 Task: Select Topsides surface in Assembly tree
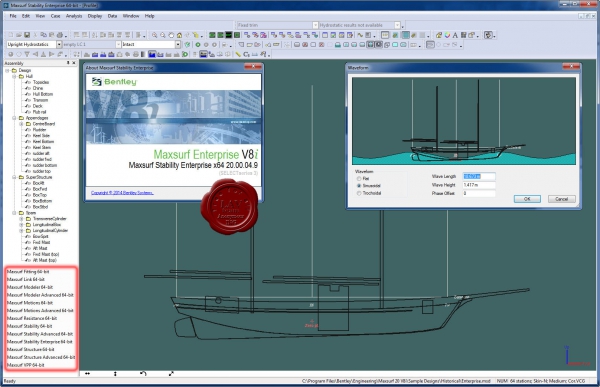tap(41, 82)
